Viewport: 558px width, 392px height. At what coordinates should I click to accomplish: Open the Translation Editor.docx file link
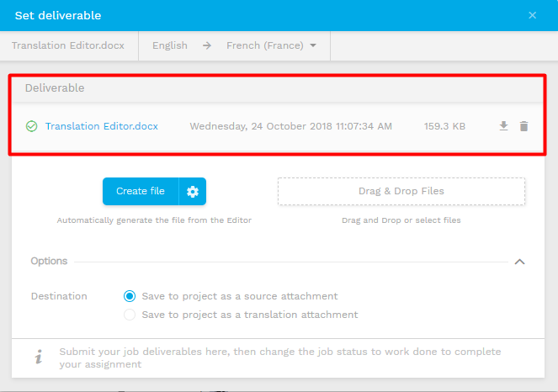click(x=101, y=126)
